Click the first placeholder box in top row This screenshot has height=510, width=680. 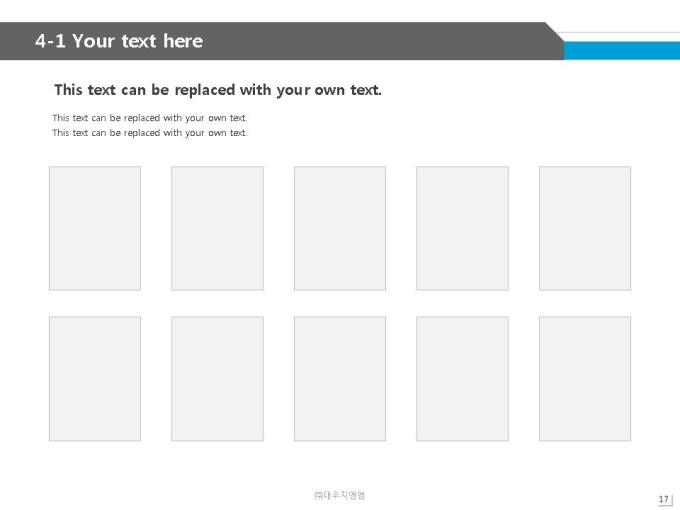click(95, 228)
